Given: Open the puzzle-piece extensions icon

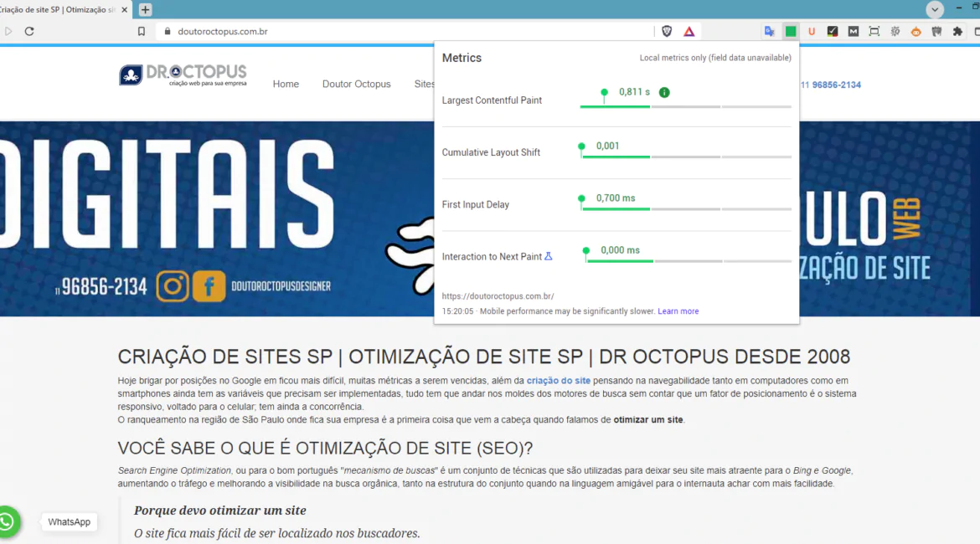Looking at the screenshot, I should point(958,31).
